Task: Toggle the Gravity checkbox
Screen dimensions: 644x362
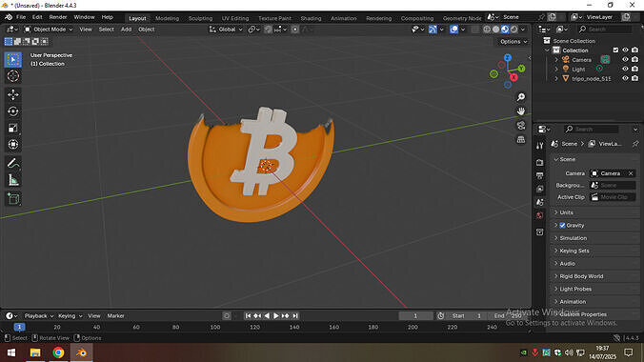Action: click(x=562, y=225)
